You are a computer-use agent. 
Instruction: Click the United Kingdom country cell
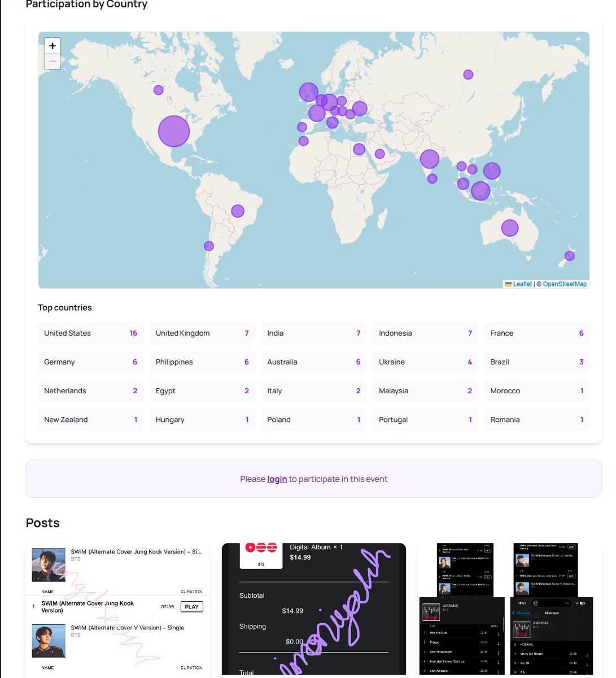202,333
